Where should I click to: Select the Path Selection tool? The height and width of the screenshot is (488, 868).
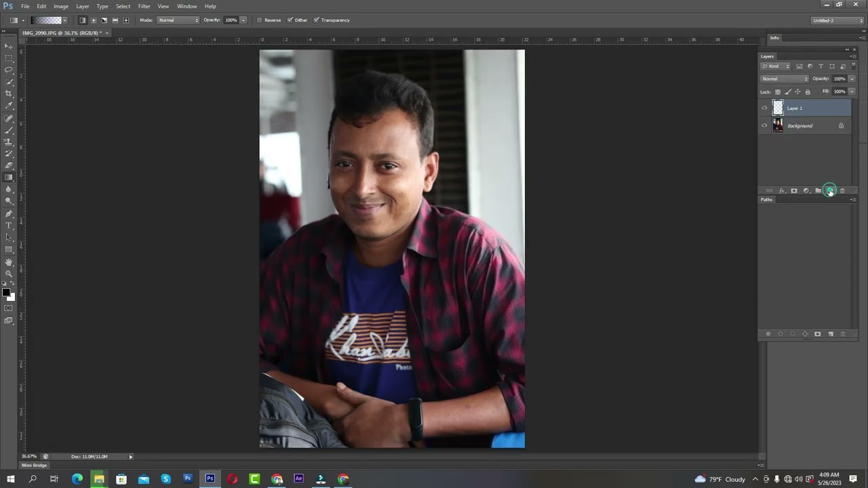tap(9, 237)
